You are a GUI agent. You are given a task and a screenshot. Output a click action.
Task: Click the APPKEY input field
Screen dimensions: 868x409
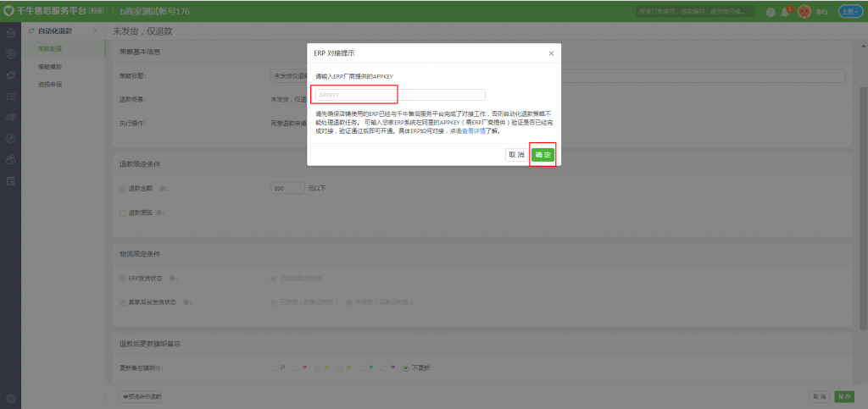coord(398,95)
